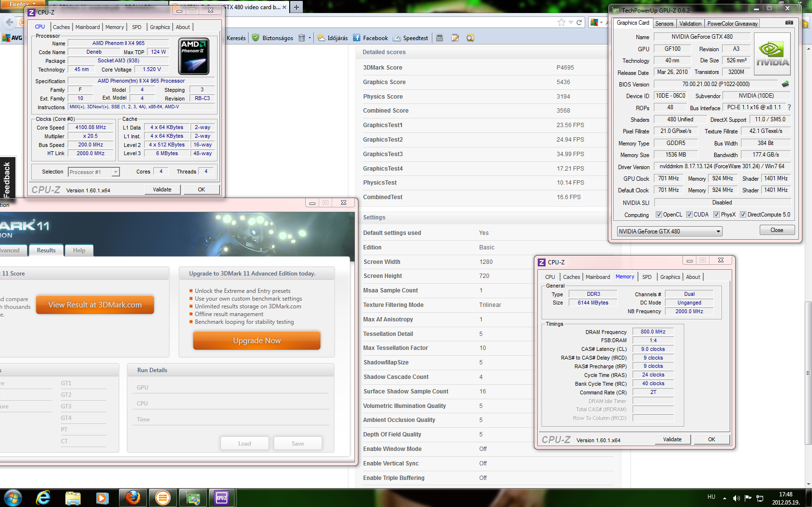Click the taskbar clock showing 17:48
This screenshot has height=507, width=812.
tap(786, 498)
